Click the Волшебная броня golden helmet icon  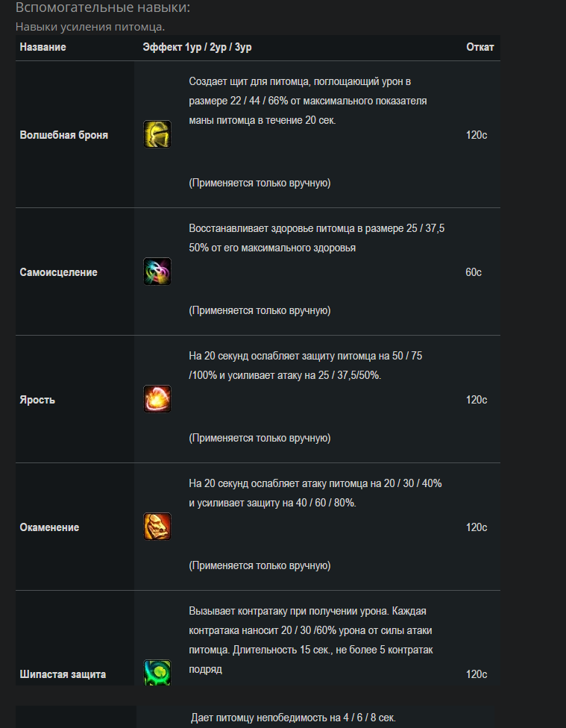point(157,134)
